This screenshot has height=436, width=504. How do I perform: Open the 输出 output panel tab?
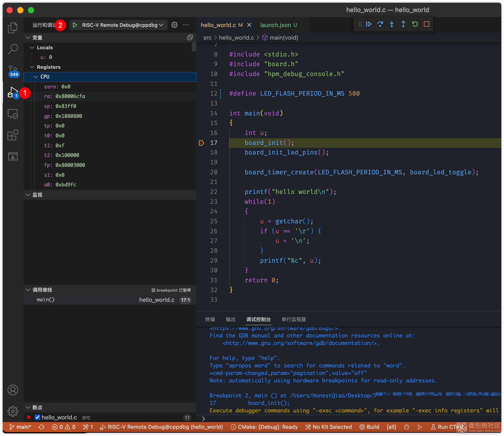point(231,319)
